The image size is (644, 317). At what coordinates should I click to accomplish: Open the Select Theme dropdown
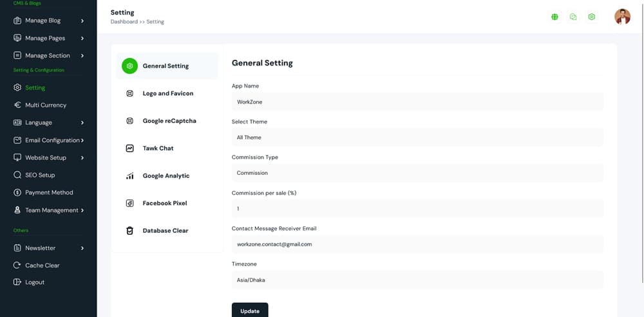417,138
